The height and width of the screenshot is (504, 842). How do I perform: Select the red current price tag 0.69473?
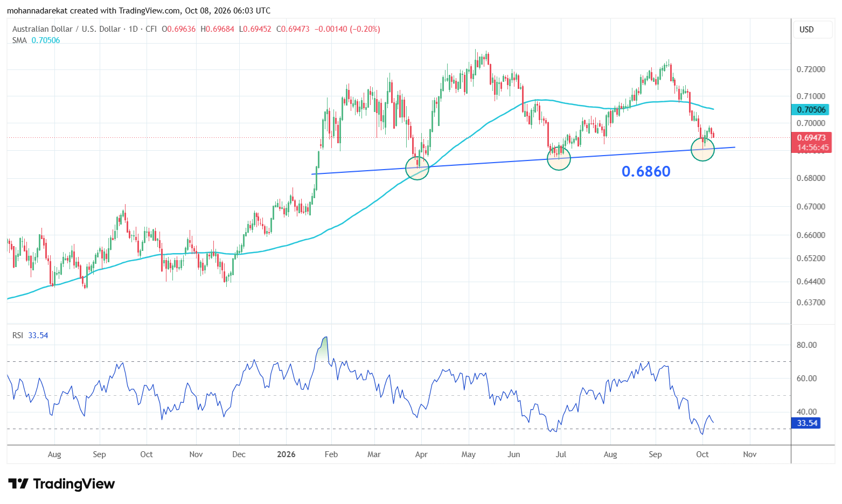(x=811, y=138)
